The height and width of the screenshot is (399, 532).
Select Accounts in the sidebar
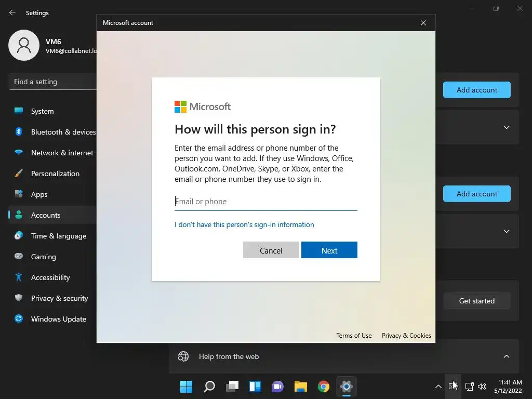[52, 215]
